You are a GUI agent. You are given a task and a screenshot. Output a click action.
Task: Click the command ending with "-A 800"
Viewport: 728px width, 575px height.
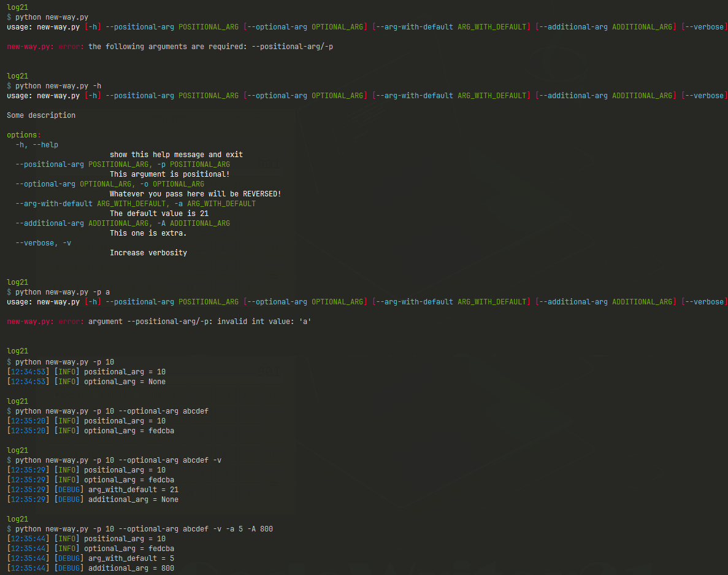coord(144,529)
